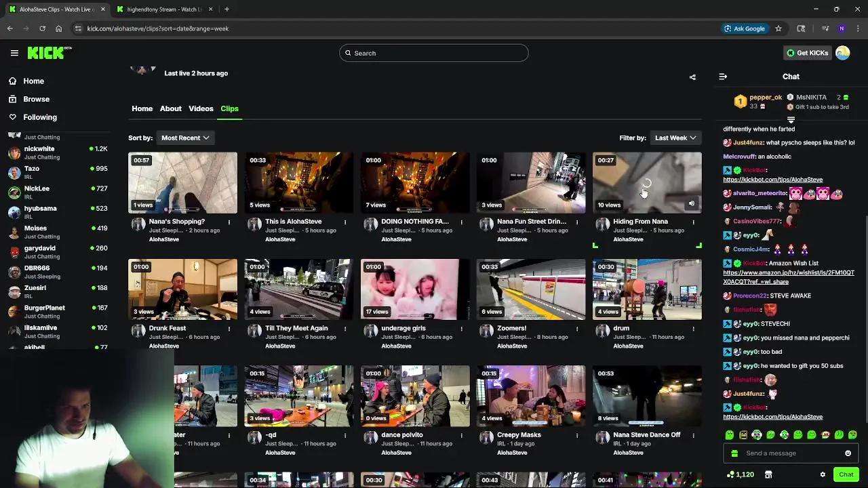The image size is (868, 488).
Task: Open nickwhite channel in sidebar
Action: (x=57, y=152)
